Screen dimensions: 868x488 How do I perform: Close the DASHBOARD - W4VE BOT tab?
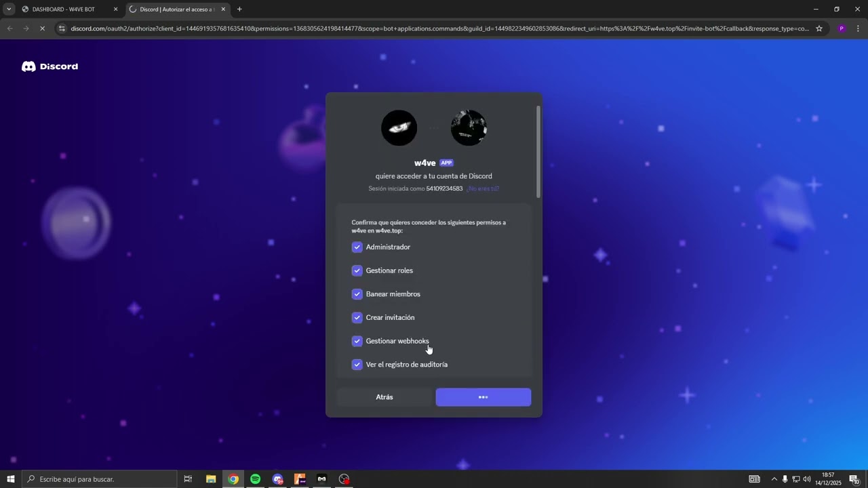point(115,9)
